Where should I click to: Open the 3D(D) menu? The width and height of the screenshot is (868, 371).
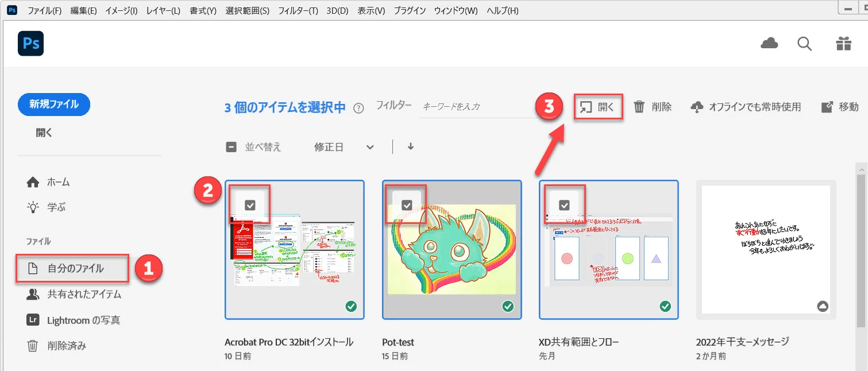click(x=337, y=11)
